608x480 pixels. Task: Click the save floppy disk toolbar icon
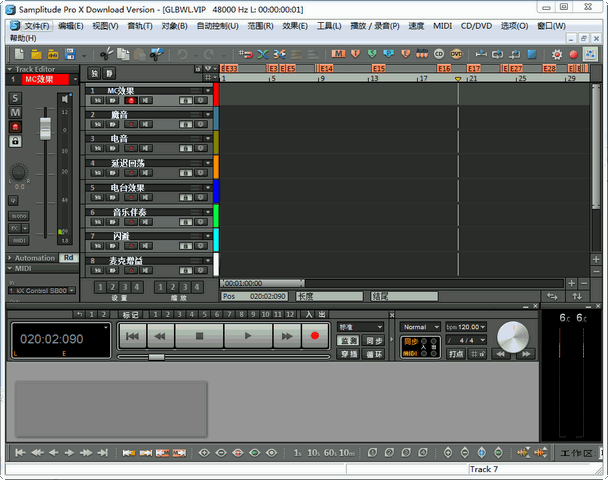click(x=70, y=54)
